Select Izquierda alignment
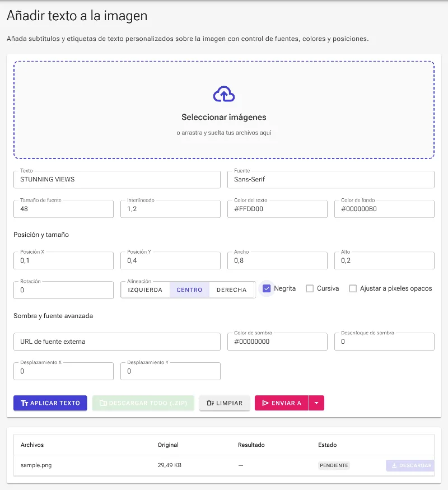Image resolution: width=448 pixels, height=490 pixels. (145, 290)
